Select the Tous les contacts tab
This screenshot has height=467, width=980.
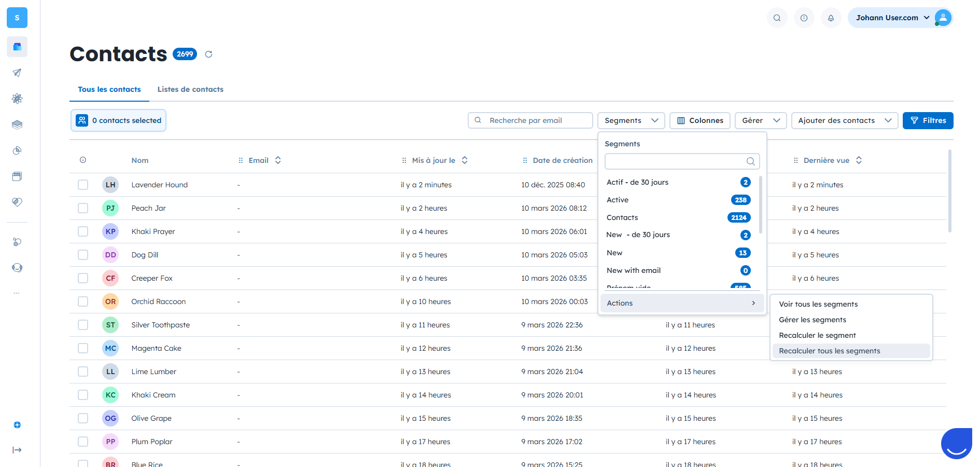tap(109, 89)
